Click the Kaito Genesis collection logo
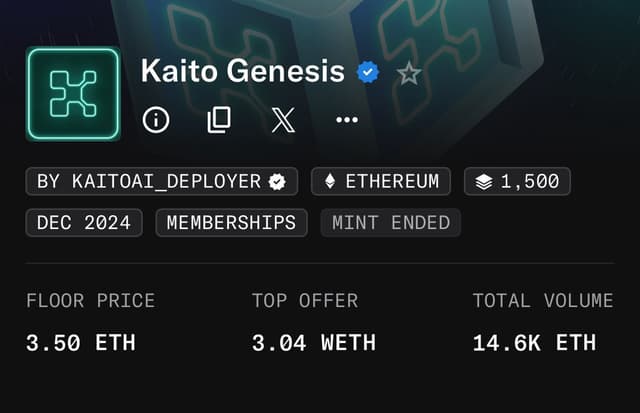640x413 pixels. [x=73, y=94]
